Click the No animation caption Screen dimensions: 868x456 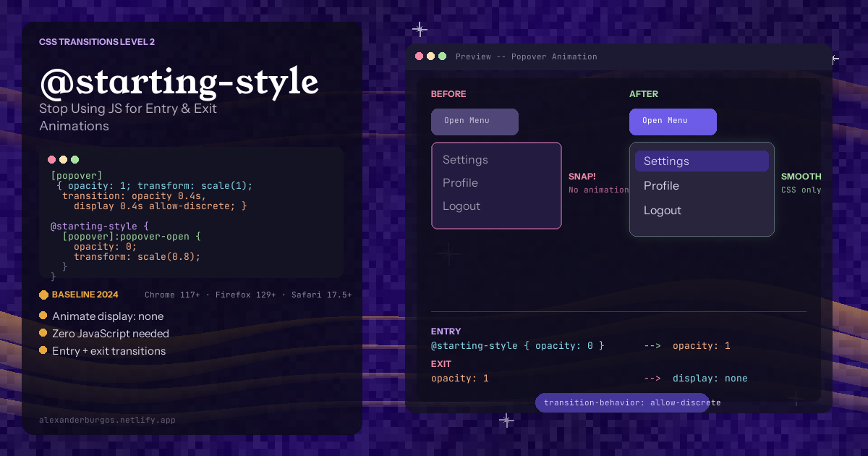(598, 190)
